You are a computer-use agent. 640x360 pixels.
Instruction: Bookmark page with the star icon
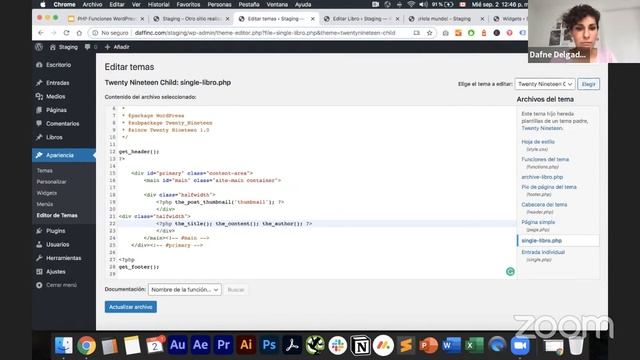tap(429, 33)
